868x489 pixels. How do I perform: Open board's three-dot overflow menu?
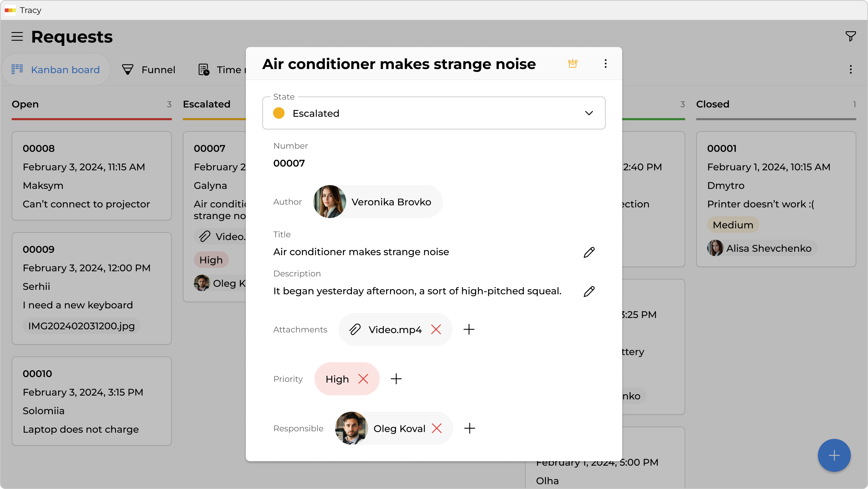(x=850, y=70)
